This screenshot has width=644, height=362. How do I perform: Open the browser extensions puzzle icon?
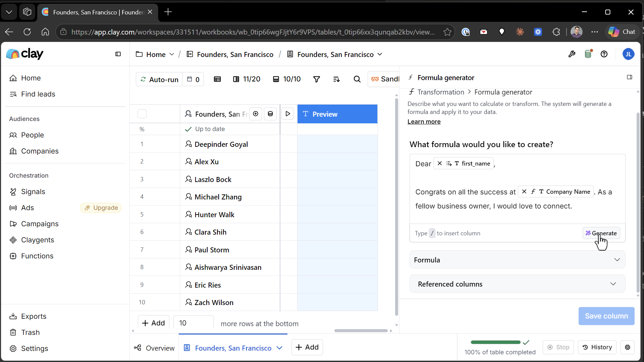[x=556, y=32]
